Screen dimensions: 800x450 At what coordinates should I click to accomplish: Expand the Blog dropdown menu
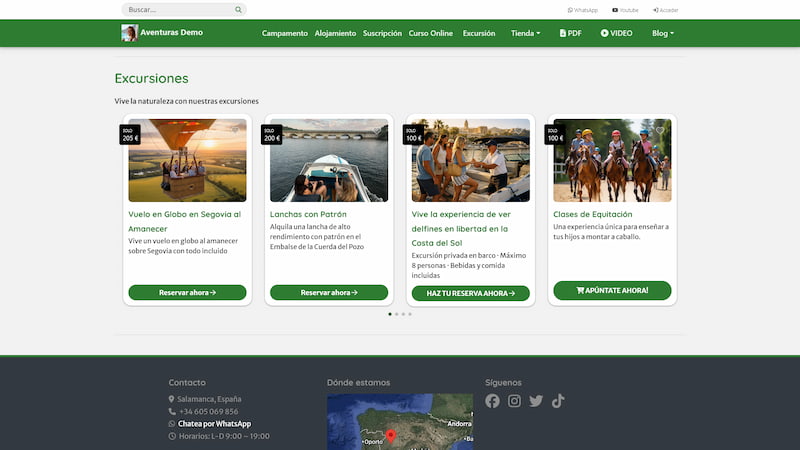point(662,33)
